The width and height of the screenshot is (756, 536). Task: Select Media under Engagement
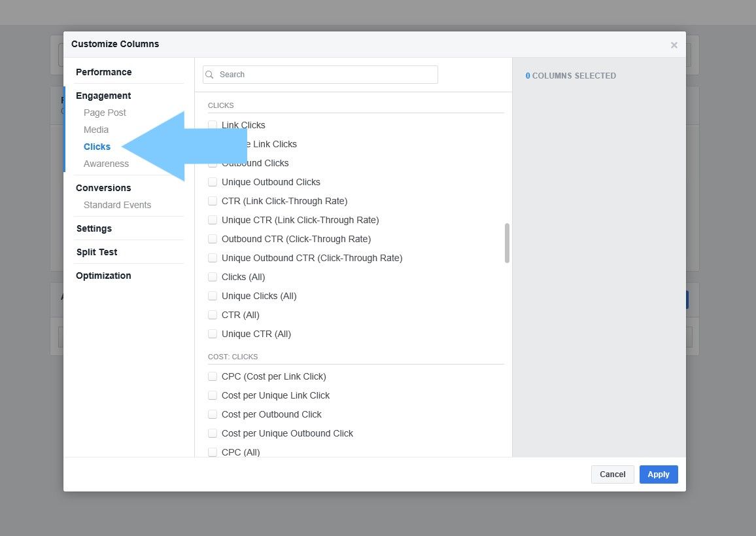pos(96,130)
